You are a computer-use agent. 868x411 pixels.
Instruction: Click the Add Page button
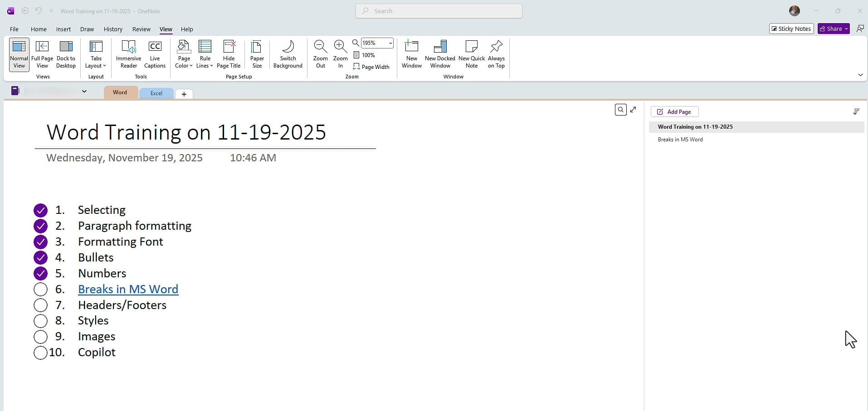tap(674, 111)
